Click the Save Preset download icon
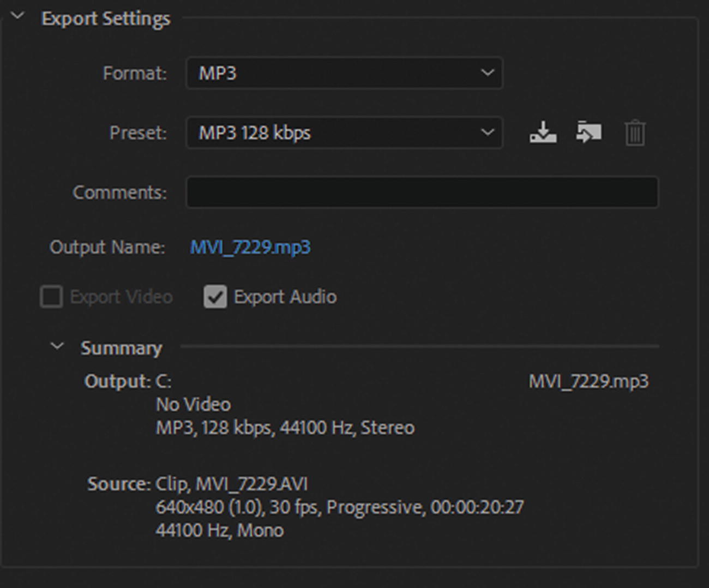Image resolution: width=709 pixels, height=588 pixels. (543, 133)
